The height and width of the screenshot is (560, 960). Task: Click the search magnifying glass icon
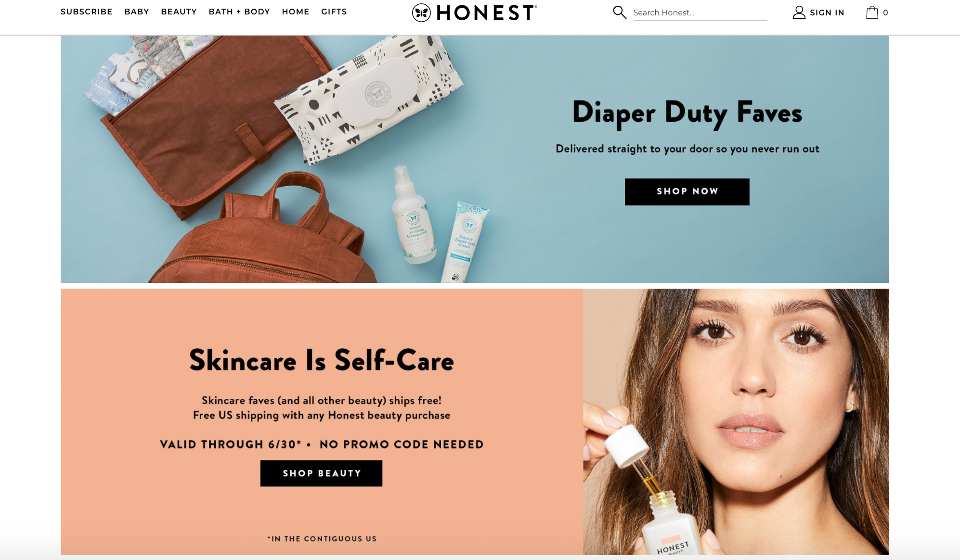(620, 13)
